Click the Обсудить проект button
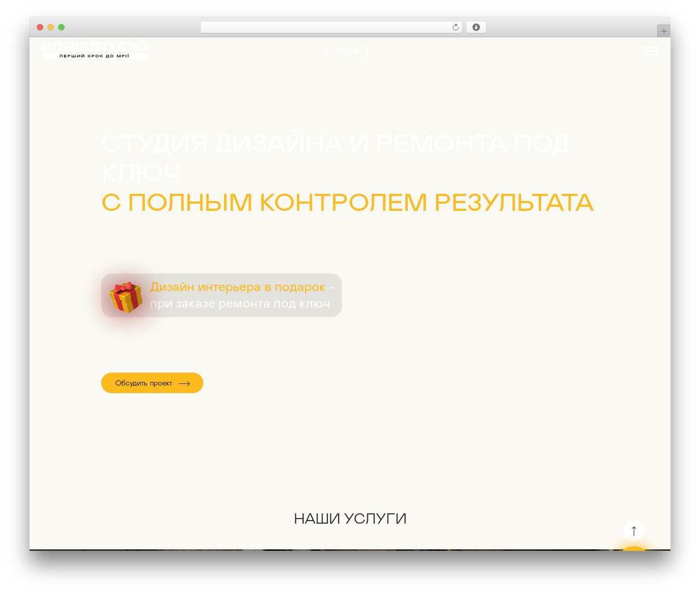The width and height of the screenshot is (700, 593). [x=152, y=383]
